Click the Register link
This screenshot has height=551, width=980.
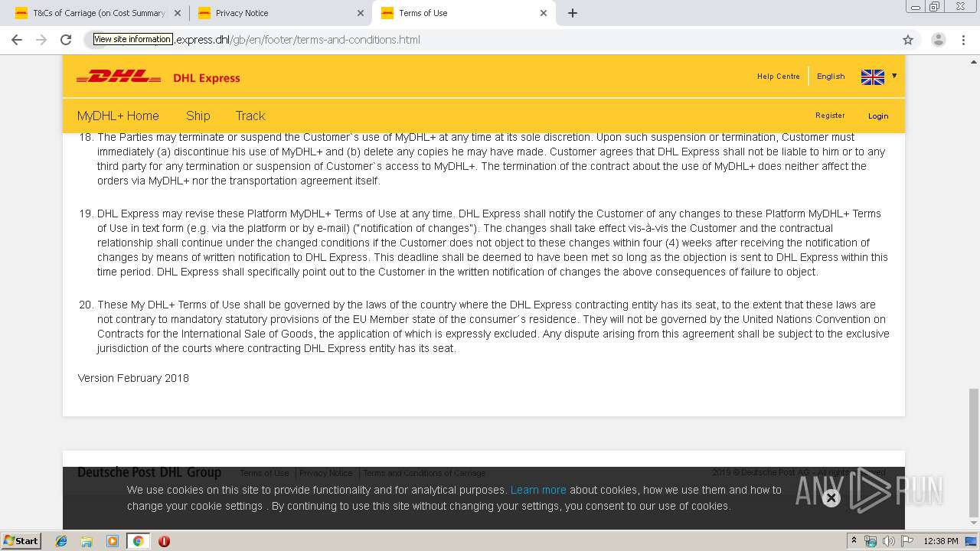830,116
